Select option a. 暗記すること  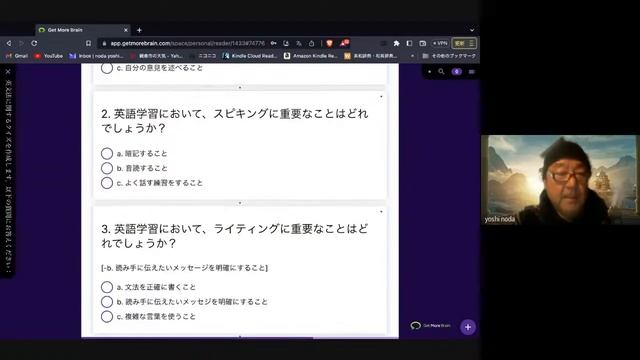107,153
